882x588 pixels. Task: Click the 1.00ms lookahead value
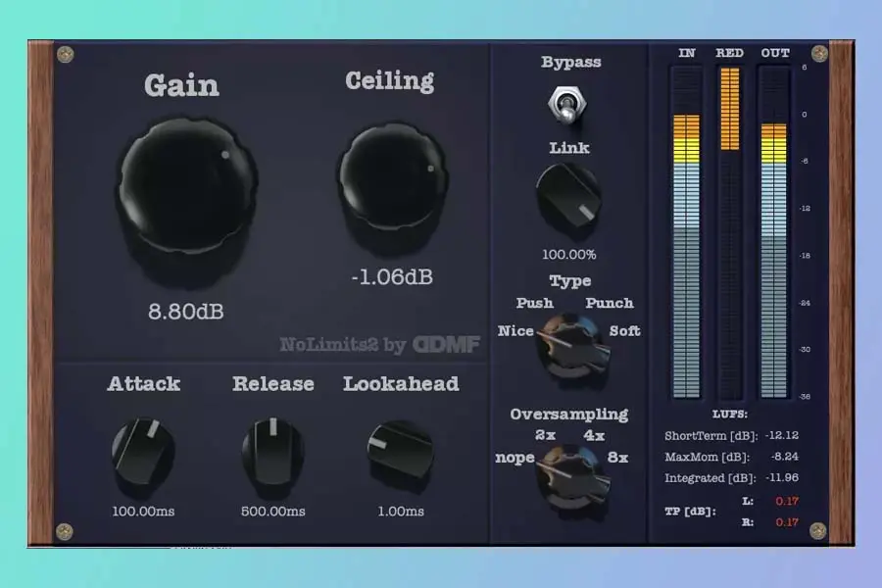[401, 512]
